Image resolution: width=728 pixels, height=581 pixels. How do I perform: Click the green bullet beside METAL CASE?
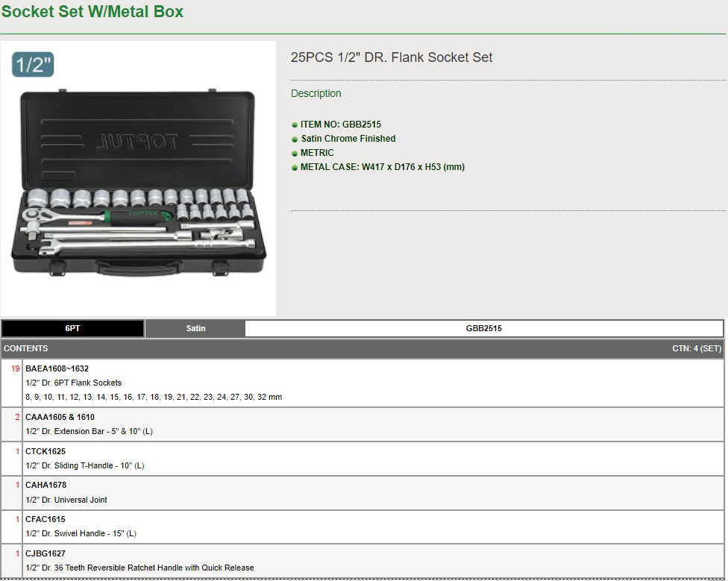tap(295, 168)
